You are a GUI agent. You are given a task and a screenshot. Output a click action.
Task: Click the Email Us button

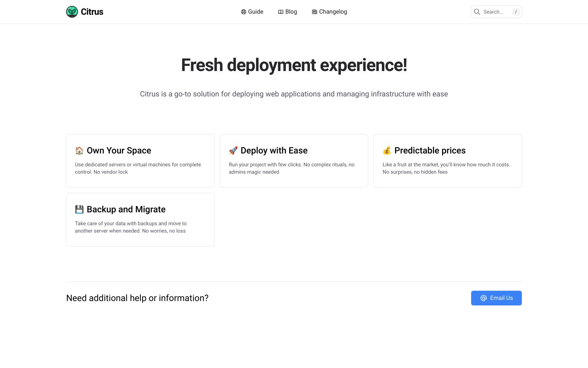click(x=496, y=298)
